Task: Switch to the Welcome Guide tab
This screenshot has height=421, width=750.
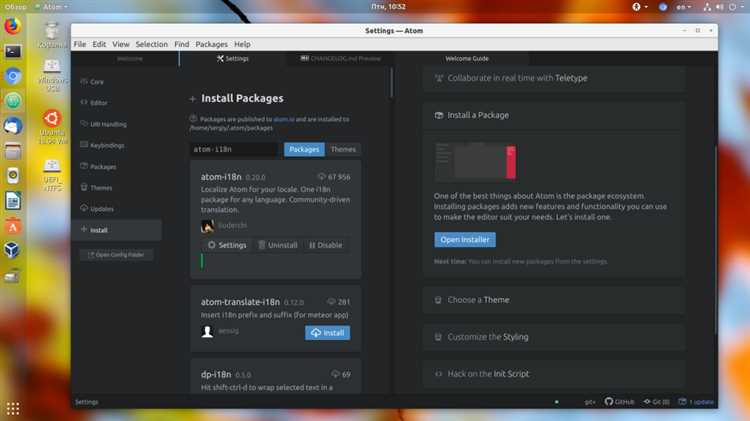Action: [467, 58]
